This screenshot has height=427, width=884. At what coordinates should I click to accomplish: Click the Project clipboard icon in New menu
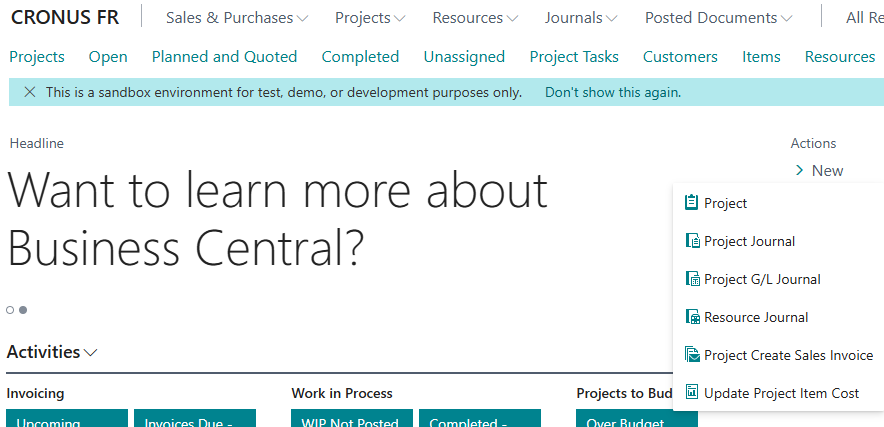691,203
